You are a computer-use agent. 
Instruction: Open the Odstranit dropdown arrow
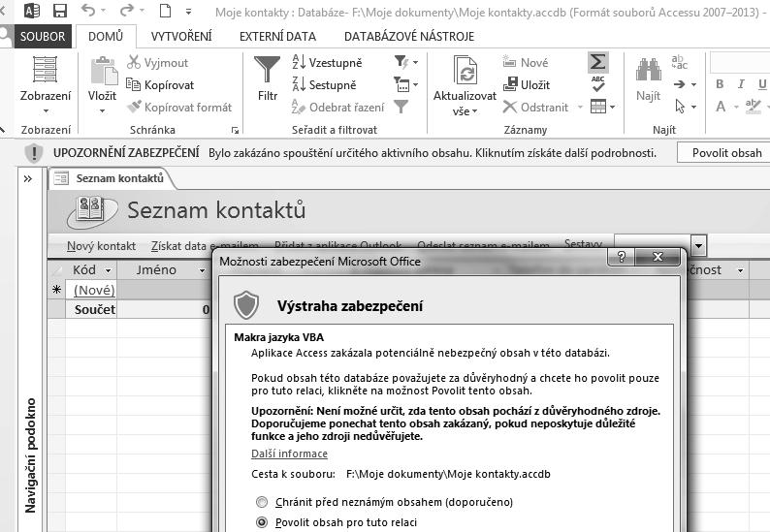point(580,107)
